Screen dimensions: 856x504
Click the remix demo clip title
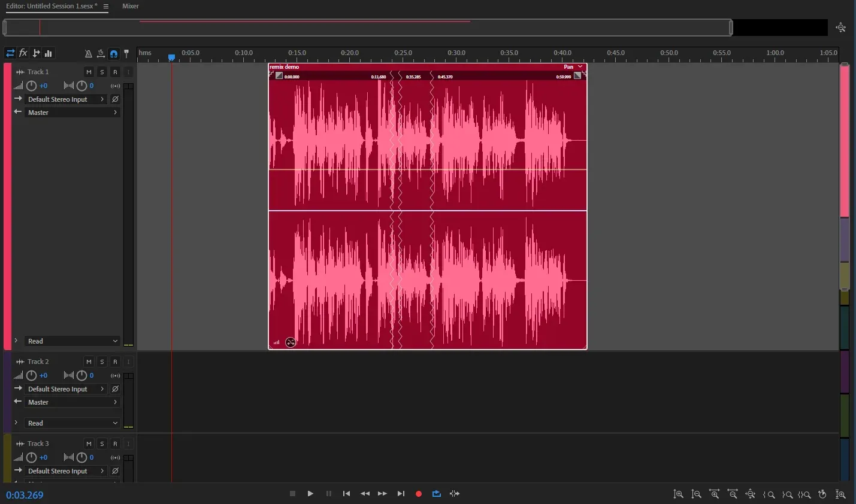[285, 67]
